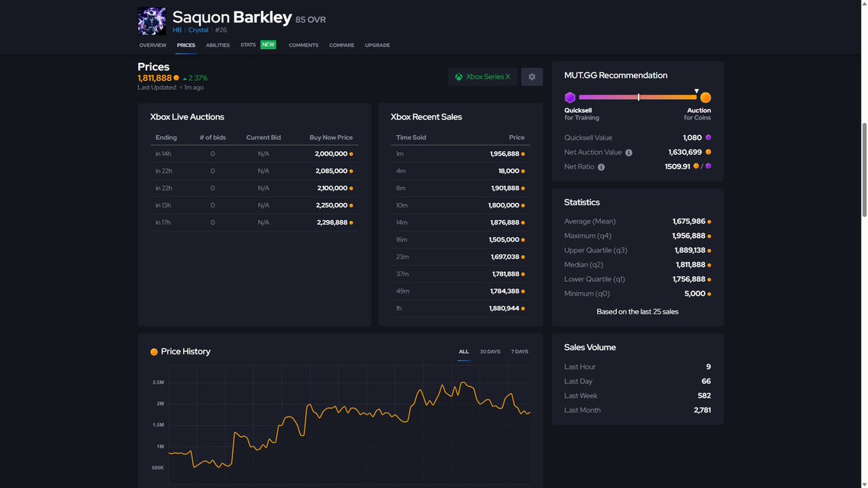Open the Overview tab
This screenshot has height=488, width=868.
(153, 45)
